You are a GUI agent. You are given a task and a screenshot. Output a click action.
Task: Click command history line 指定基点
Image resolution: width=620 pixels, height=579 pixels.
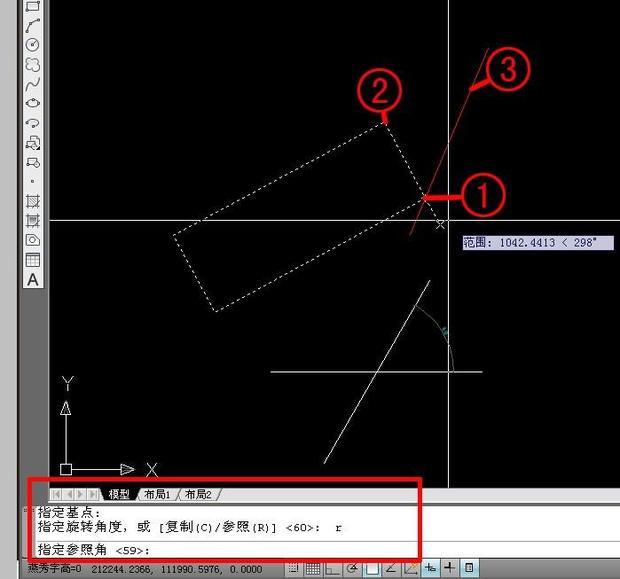pos(69,513)
